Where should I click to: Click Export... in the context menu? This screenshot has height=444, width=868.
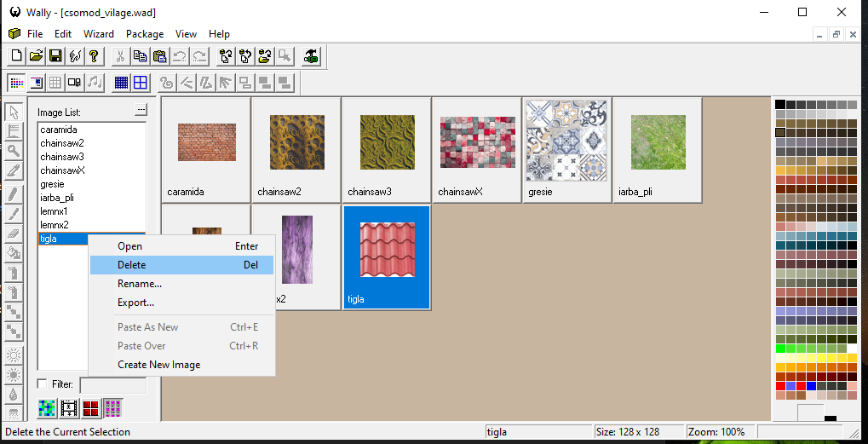pyautogui.click(x=135, y=303)
